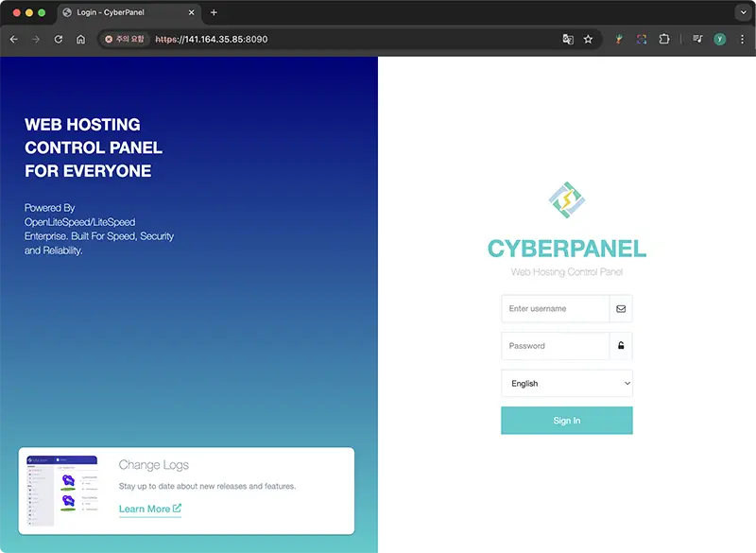
Task: Click the not-secure warning badge in address bar
Action: tap(125, 39)
